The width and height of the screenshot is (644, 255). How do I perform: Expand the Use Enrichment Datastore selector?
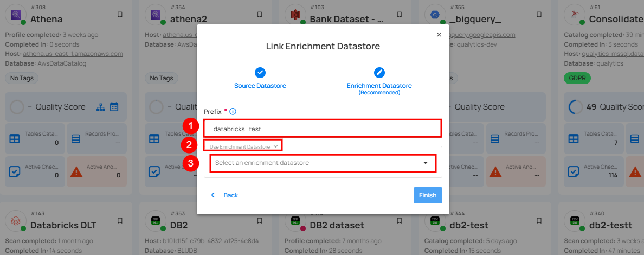point(243,146)
